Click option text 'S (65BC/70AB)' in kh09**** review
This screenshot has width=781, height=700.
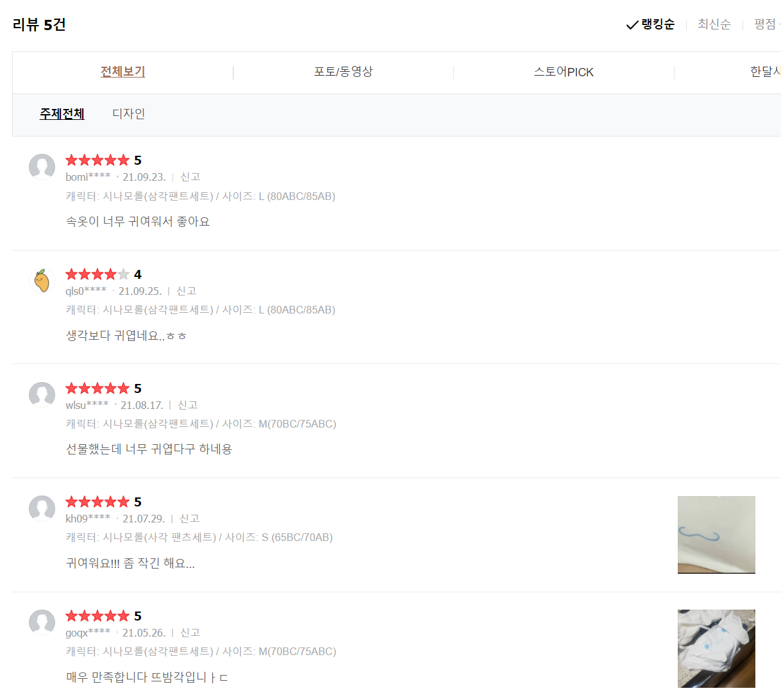click(297, 537)
